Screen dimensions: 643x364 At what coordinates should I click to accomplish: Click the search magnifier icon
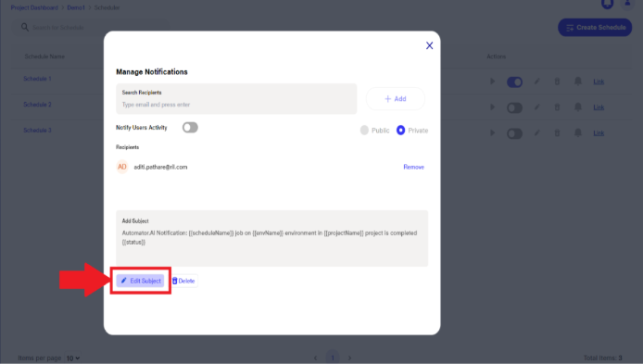click(x=25, y=28)
